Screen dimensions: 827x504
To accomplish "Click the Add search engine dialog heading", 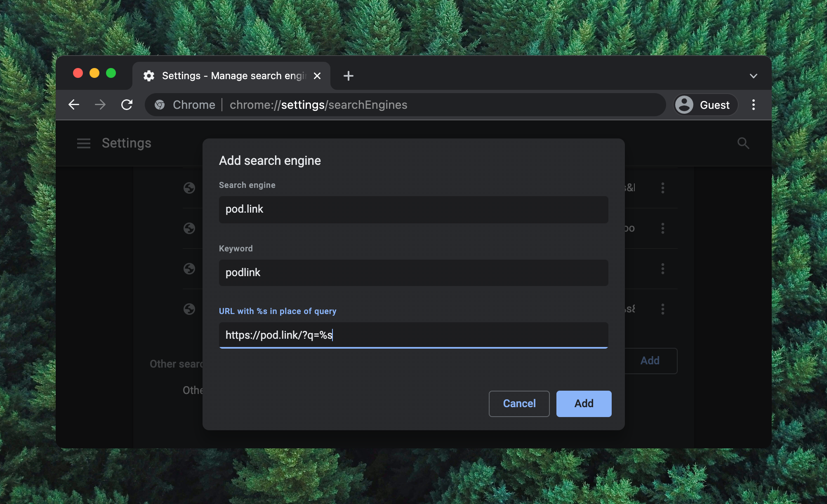I will 270,161.
